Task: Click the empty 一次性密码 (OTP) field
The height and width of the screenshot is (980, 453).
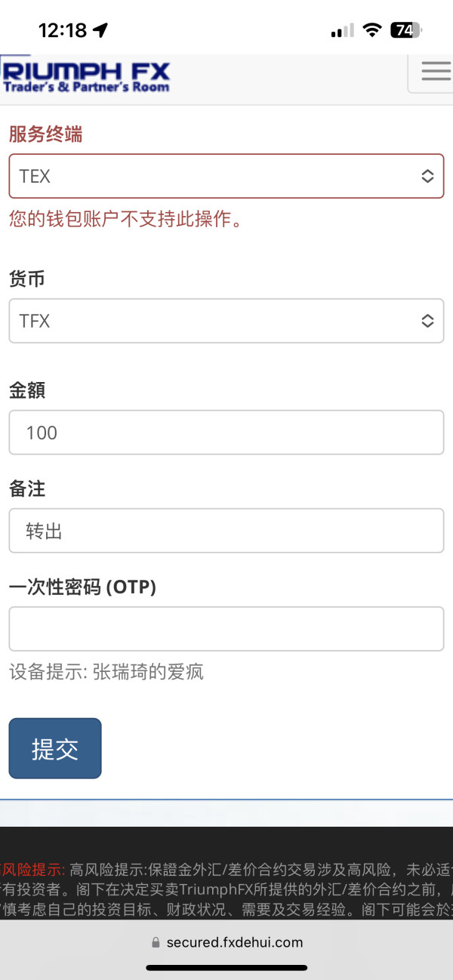Action: tap(226, 629)
